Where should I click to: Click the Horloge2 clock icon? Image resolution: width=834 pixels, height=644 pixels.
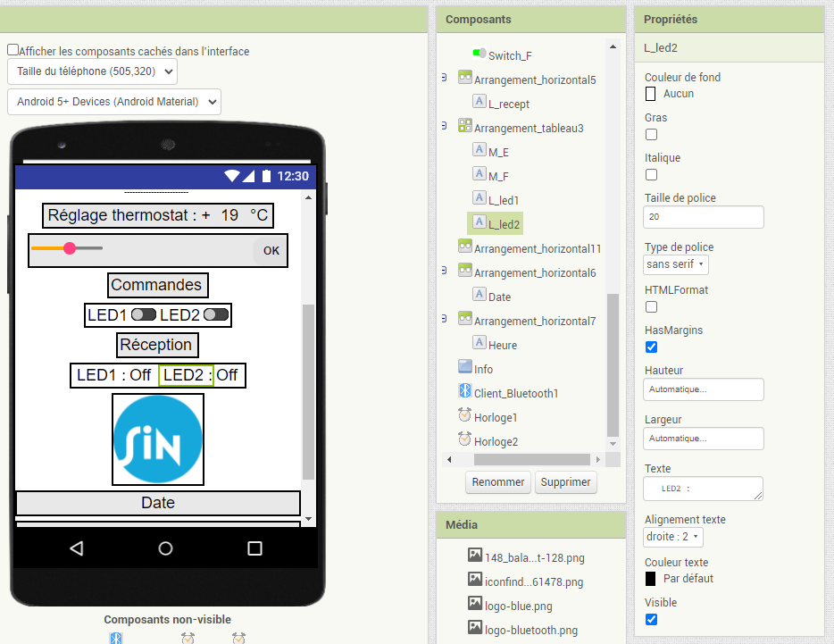465,439
